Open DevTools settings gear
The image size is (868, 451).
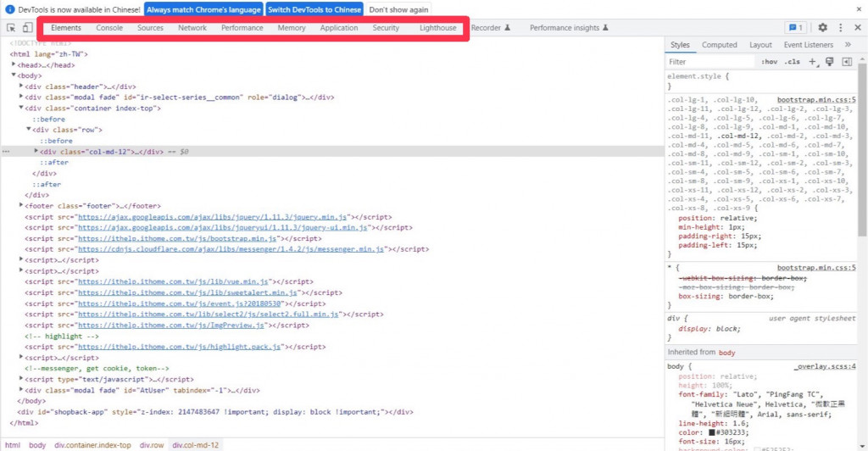[822, 28]
